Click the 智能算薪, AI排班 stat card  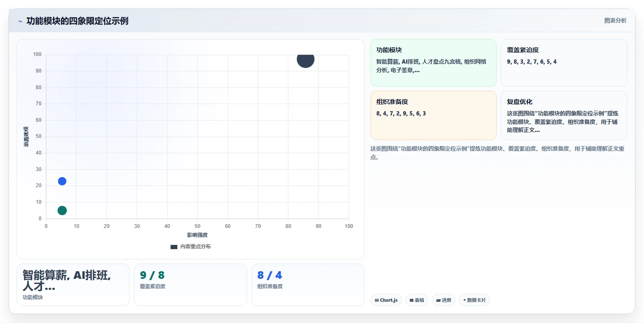click(73, 285)
